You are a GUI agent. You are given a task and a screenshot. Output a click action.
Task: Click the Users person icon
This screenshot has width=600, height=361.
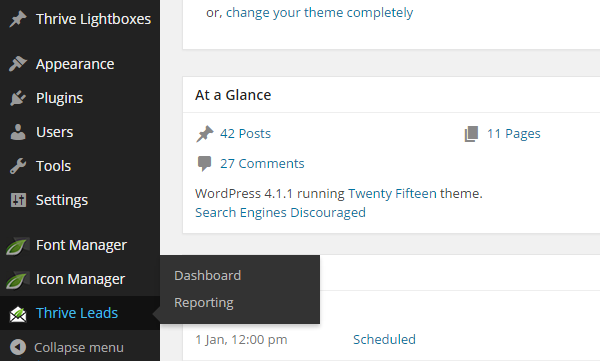[18, 132]
